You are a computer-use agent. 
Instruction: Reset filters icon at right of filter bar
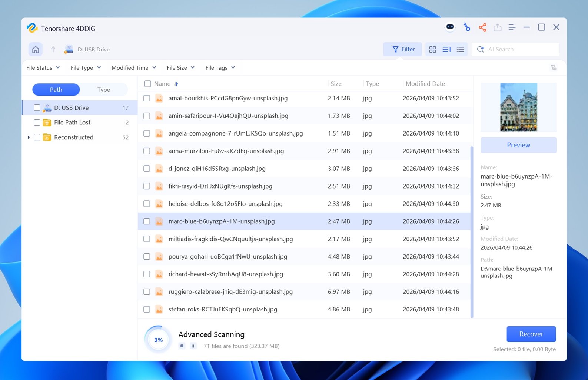pos(553,67)
